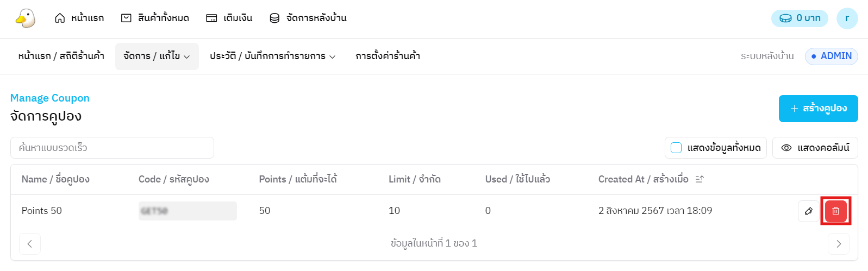Click the สร้างคูปอง create button
Image resolution: width=868 pixels, height=271 pixels.
click(818, 109)
